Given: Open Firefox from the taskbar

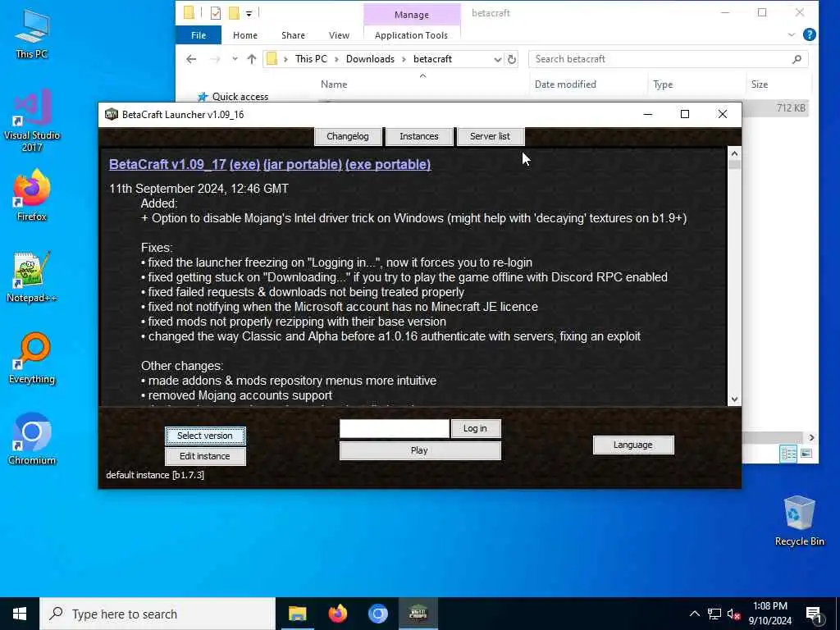Looking at the screenshot, I should point(337,614).
